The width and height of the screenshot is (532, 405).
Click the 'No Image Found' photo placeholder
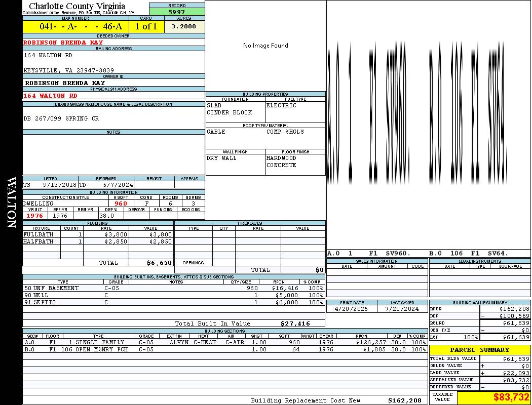tap(265, 46)
